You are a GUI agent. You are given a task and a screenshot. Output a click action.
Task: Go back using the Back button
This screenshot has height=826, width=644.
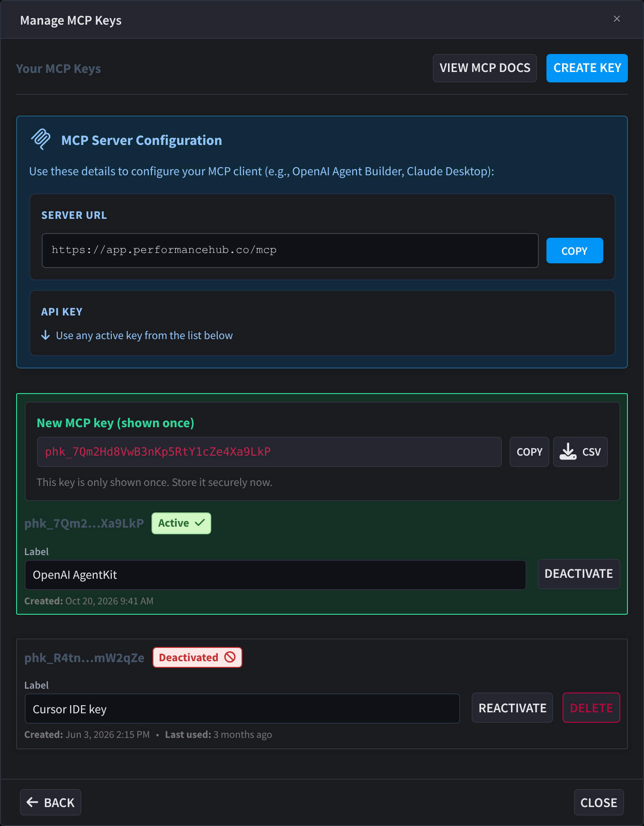pyautogui.click(x=51, y=802)
